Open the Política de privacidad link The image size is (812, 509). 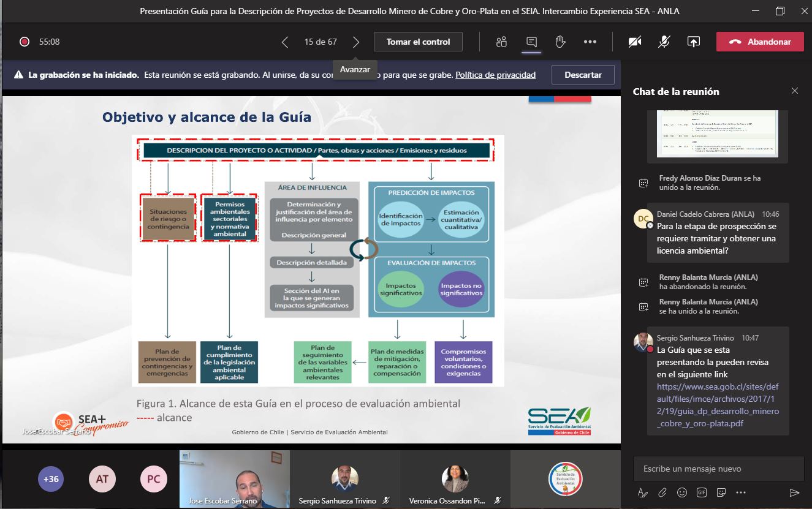(x=495, y=75)
